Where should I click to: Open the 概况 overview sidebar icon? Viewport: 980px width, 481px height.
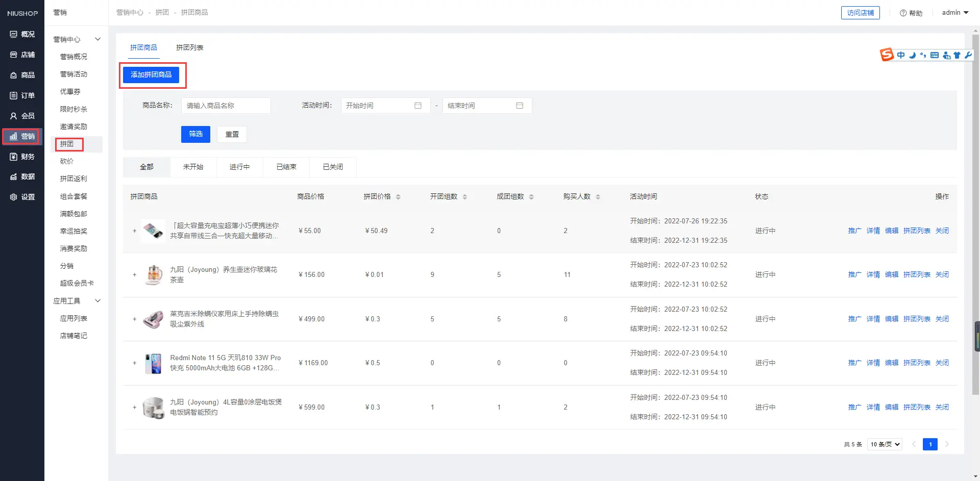point(14,34)
